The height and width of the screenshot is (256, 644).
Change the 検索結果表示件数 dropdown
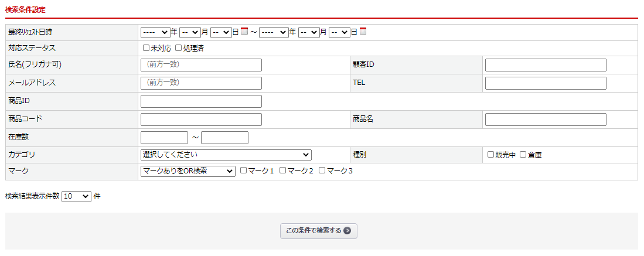(x=77, y=196)
